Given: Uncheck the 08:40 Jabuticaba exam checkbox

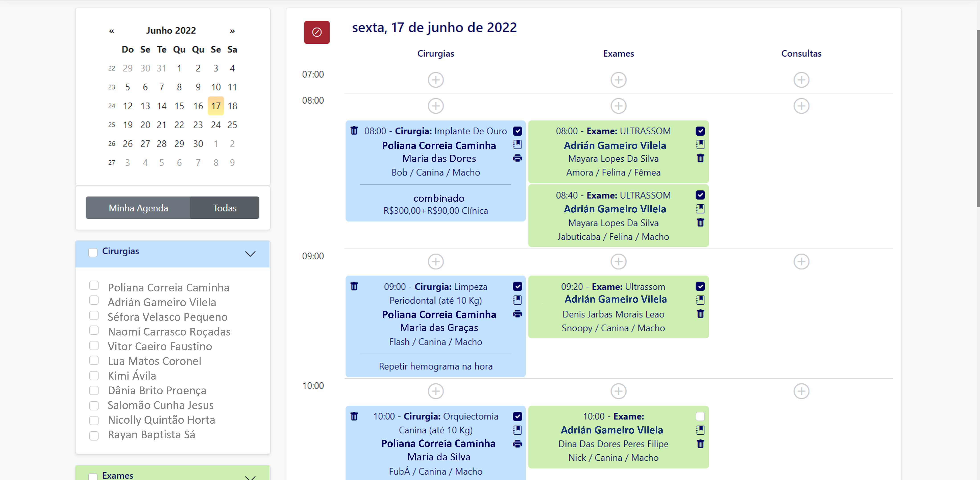Looking at the screenshot, I should pos(700,195).
